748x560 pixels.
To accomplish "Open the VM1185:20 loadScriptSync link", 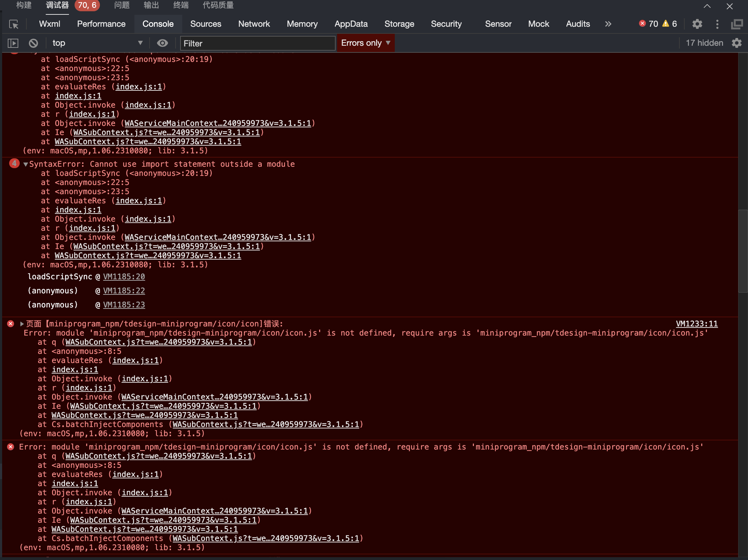I will (x=124, y=277).
